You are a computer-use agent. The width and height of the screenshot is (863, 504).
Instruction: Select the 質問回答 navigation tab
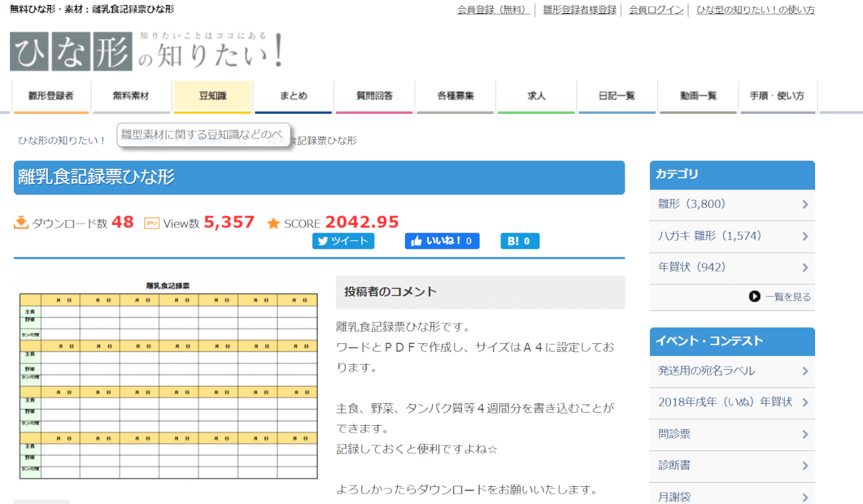click(374, 96)
